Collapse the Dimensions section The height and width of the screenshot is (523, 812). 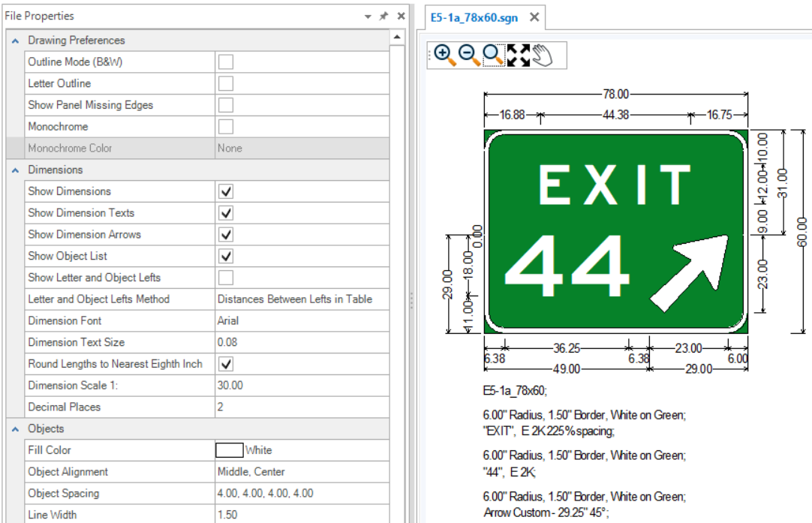[x=16, y=170]
